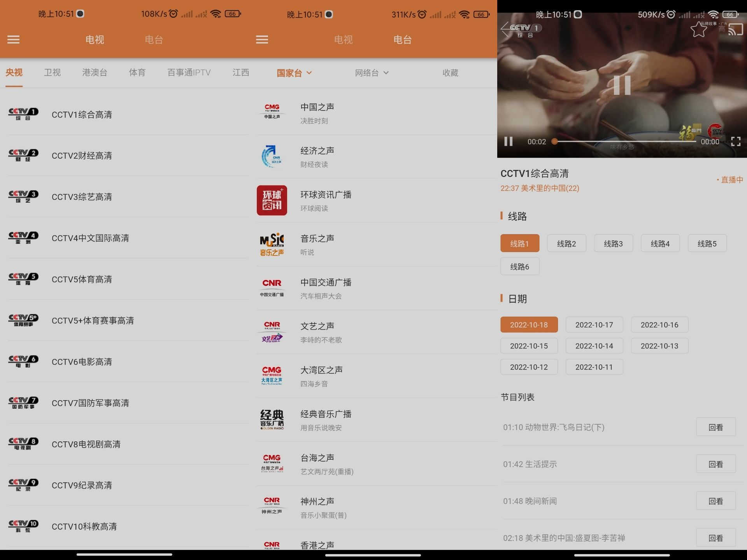Tap CCTV10 科教 logo
Image resolution: width=747 pixels, height=560 pixels.
point(23,526)
